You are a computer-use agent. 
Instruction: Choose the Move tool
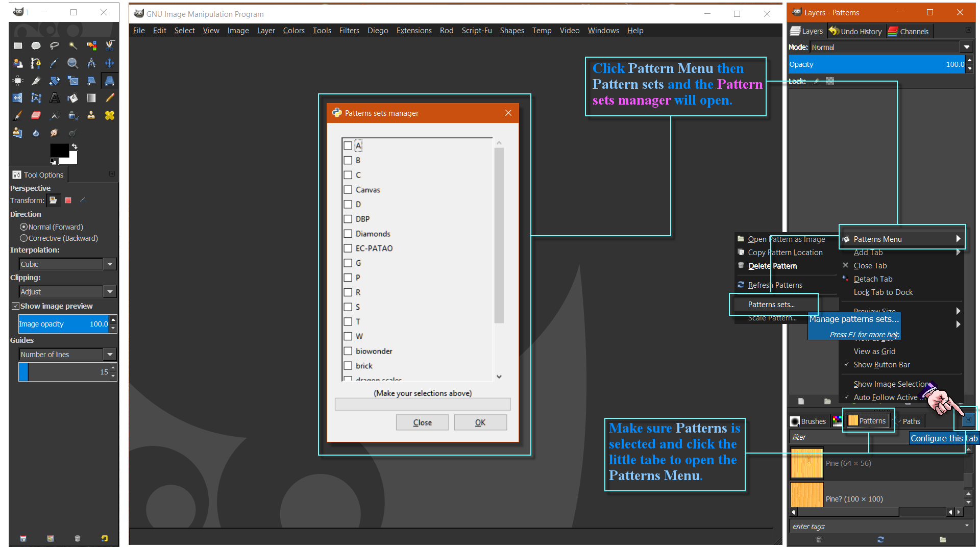point(110,63)
